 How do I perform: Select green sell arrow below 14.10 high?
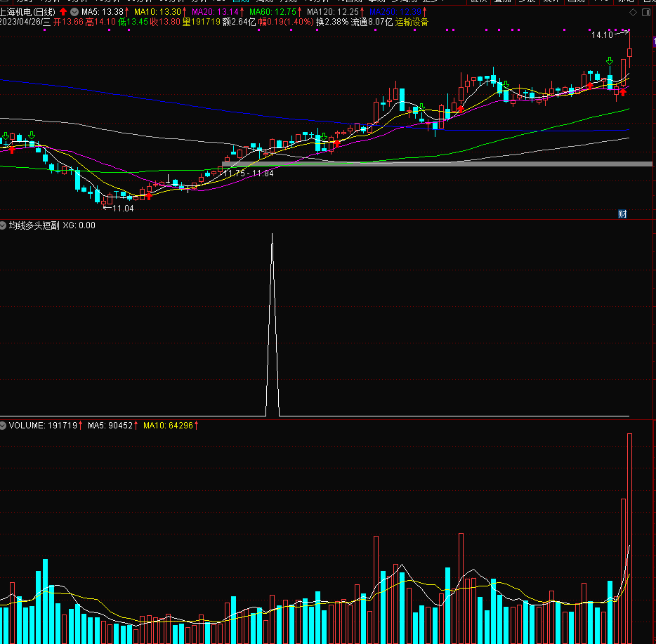(x=610, y=61)
